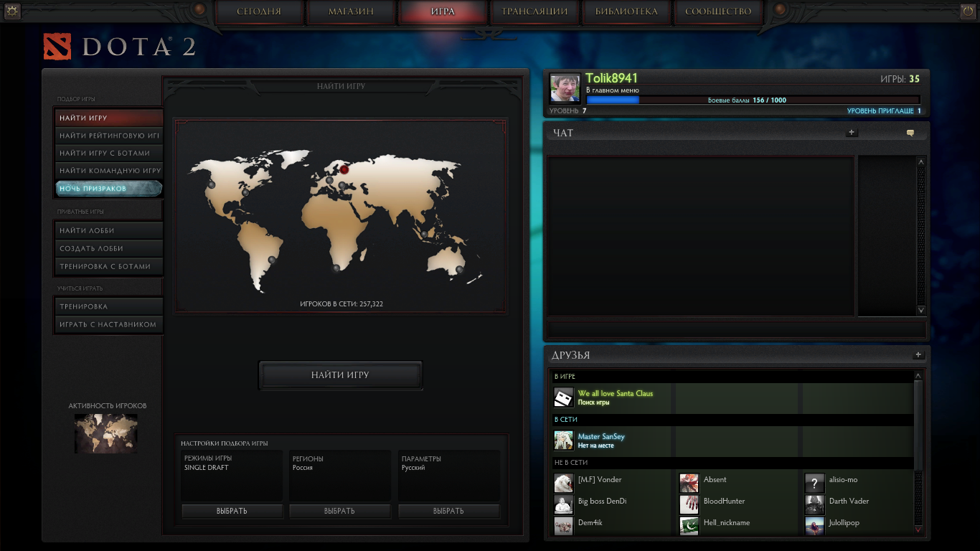980x551 pixels.
Task: Open the Активность игроков map thumbnail
Action: click(106, 433)
